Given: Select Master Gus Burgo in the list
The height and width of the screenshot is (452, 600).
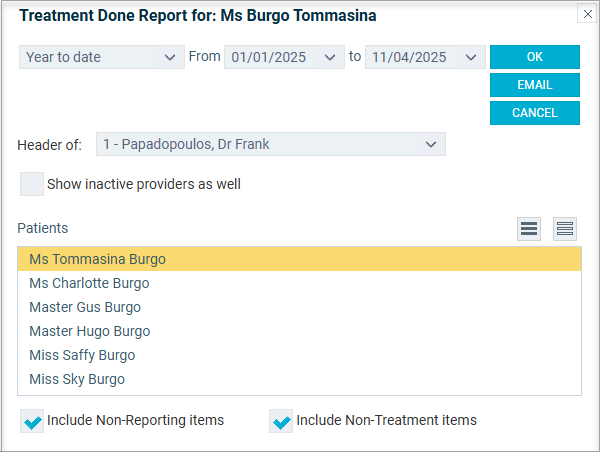Looking at the screenshot, I should 300,307.
